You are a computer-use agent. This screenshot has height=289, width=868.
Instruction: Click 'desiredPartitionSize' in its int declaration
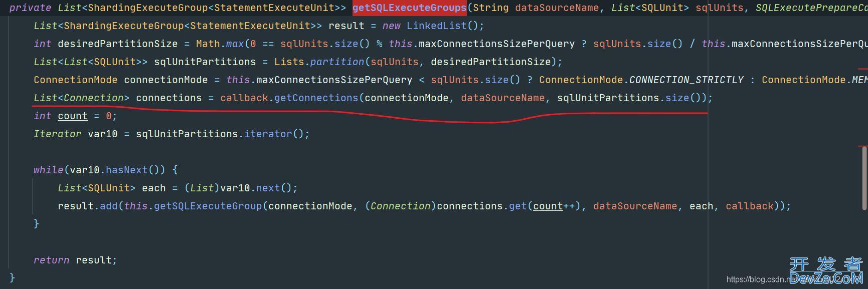(117, 44)
